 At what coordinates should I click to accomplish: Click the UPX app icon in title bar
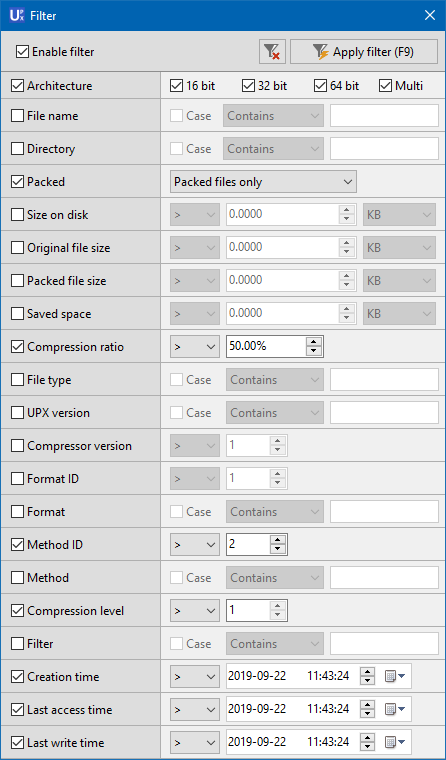click(x=16, y=16)
